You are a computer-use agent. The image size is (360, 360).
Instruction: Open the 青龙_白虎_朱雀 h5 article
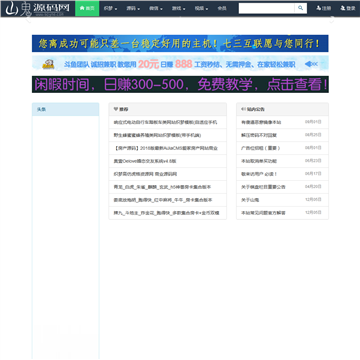(162, 187)
